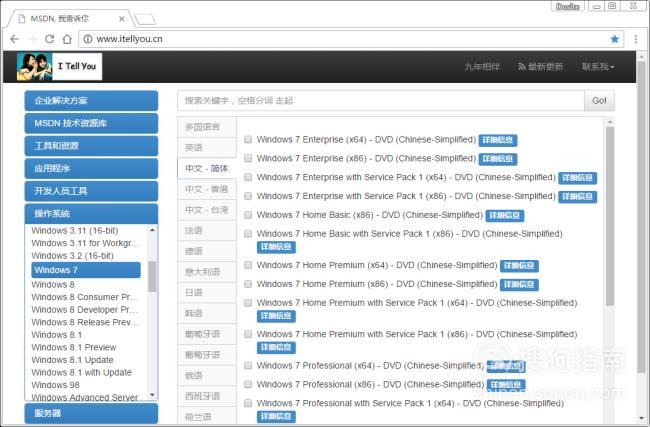The image size is (650, 427).
Task: View site info icon beside the URL
Action: click(87, 39)
